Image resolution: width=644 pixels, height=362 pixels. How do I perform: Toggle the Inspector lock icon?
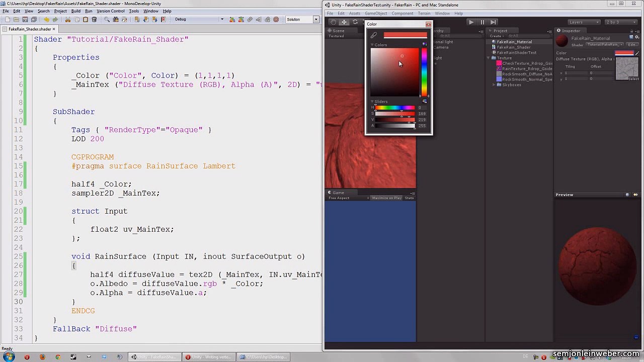point(631,31)
